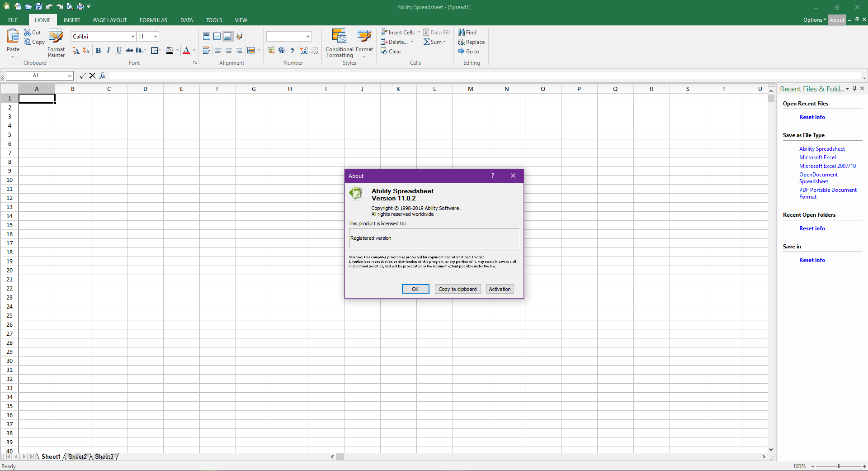This screenshot has width=868, height=471.
Task: Toggle Underline formatting
Action: tap(119, 50)
